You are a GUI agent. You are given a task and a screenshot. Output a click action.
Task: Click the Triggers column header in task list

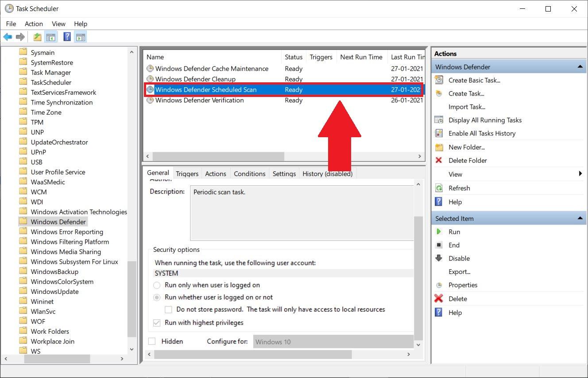(x=321, y=57)
